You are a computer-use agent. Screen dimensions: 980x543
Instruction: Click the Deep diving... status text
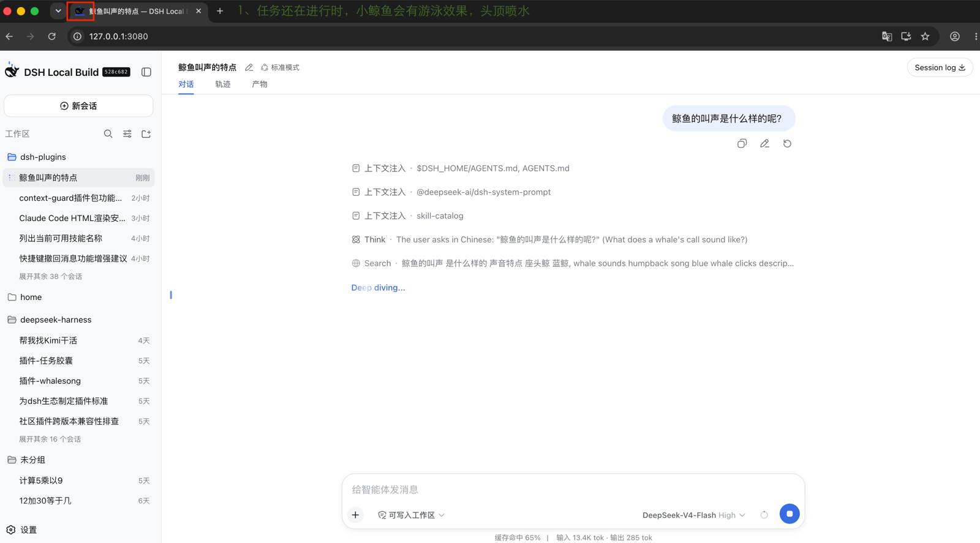pos(378,288)
